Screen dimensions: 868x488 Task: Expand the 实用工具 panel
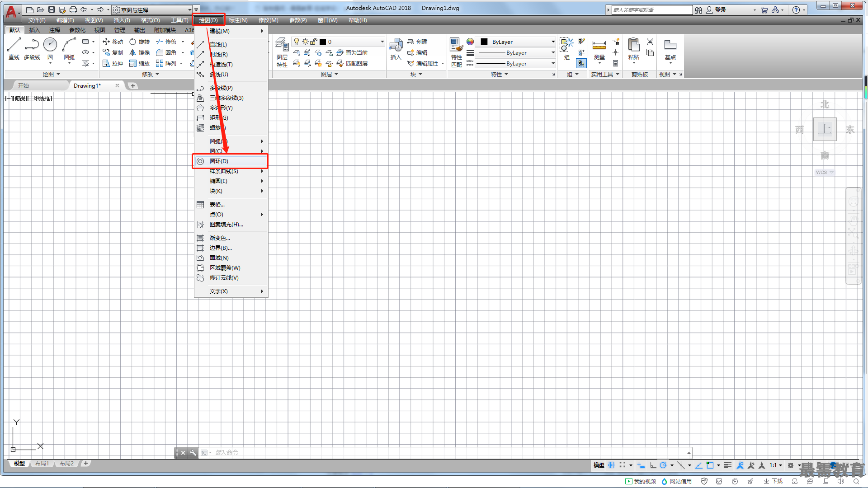[605, 74]
